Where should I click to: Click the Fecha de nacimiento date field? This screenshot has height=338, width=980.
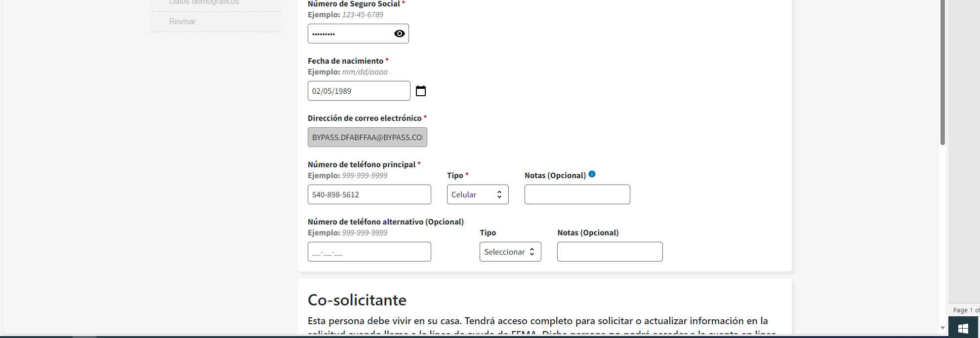click(359, 91)
